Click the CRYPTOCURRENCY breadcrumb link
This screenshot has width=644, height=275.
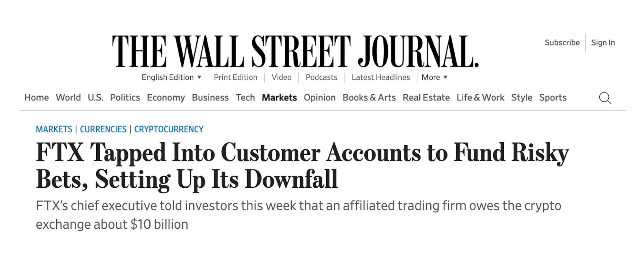pos(169,129)
